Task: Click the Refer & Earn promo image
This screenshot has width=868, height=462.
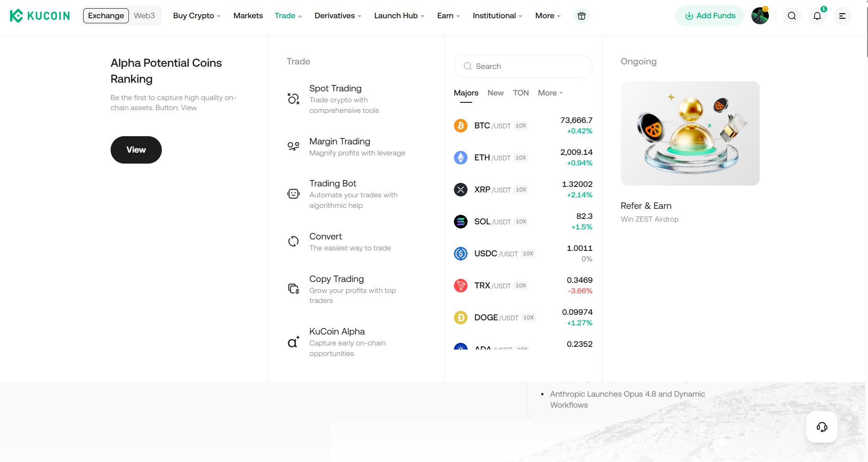Action: point(690,133)
